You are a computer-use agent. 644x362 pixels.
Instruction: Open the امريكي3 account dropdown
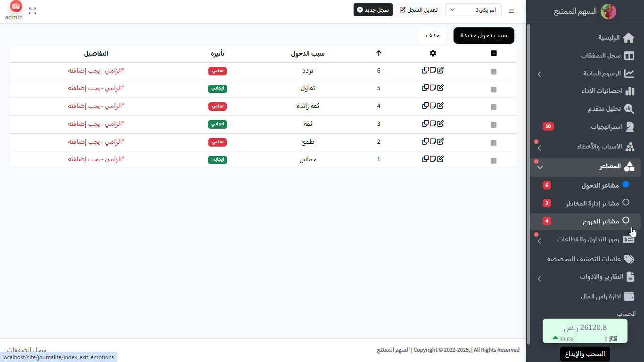[473, 9]
